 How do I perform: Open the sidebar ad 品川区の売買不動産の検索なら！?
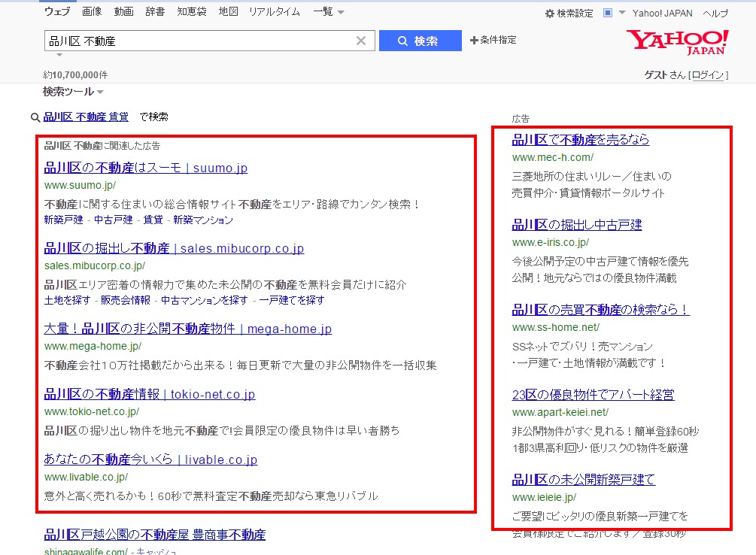[601, 310]
